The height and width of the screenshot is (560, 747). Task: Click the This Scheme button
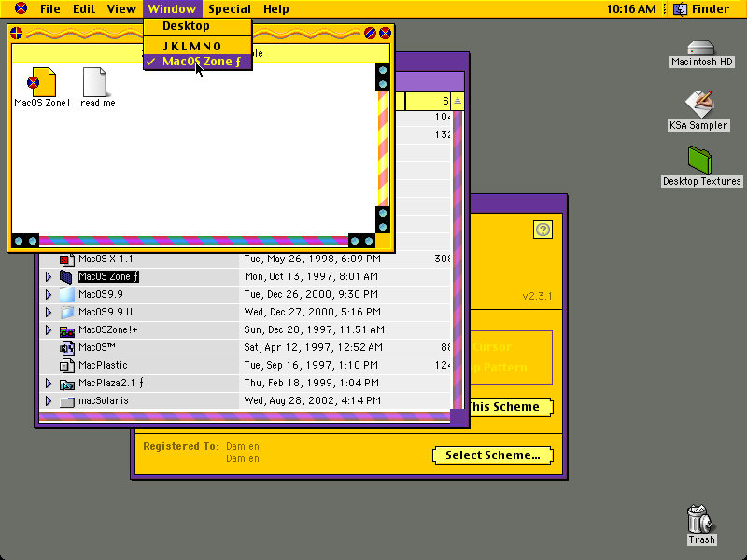click(511, 407)
